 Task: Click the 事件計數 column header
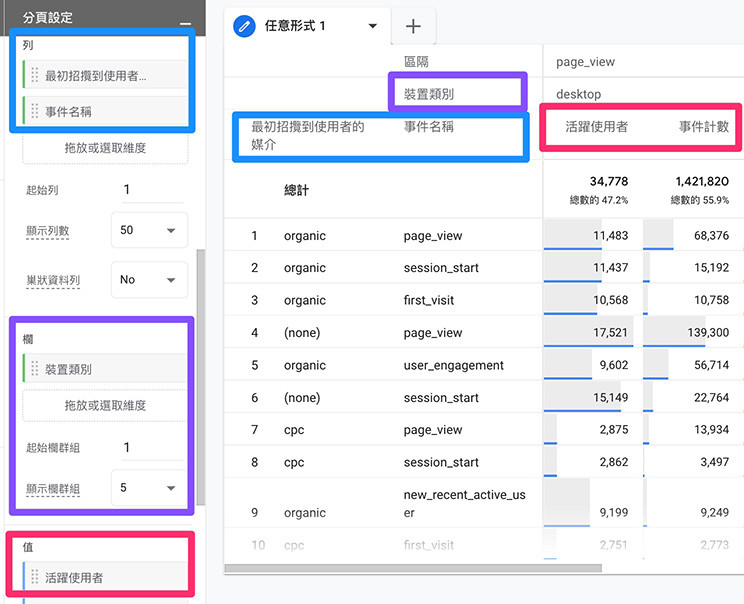tap(704, 127)
